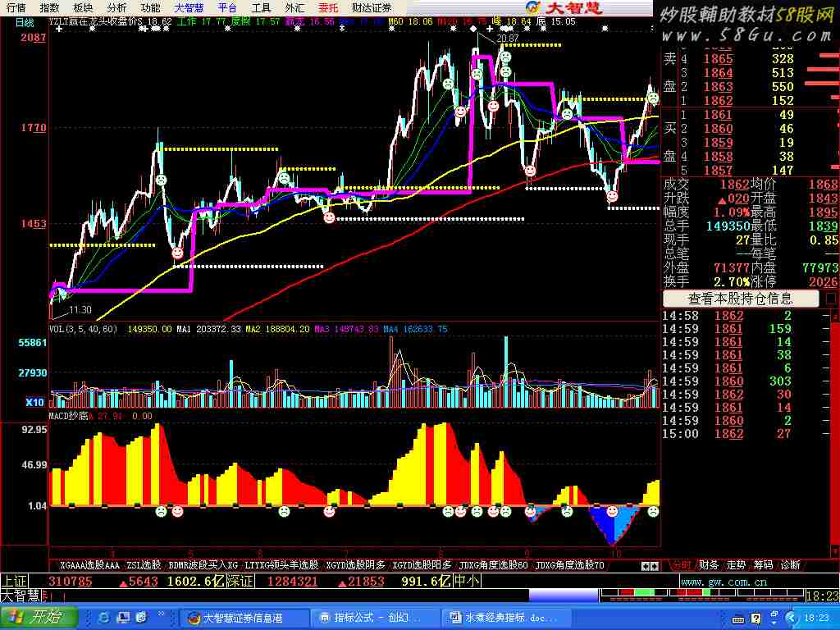Click the Windows 开始 start button
This screenshot has height=630, width=840.
tap(38, 617)
